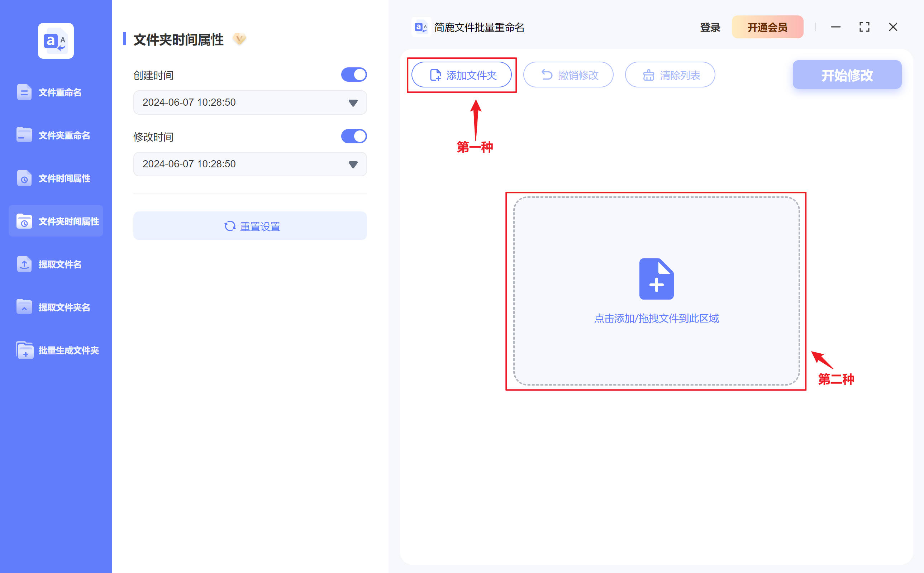Select the 批量生成文件夹 tool
This screenshot has width=924, height=573.
[56, 350]
